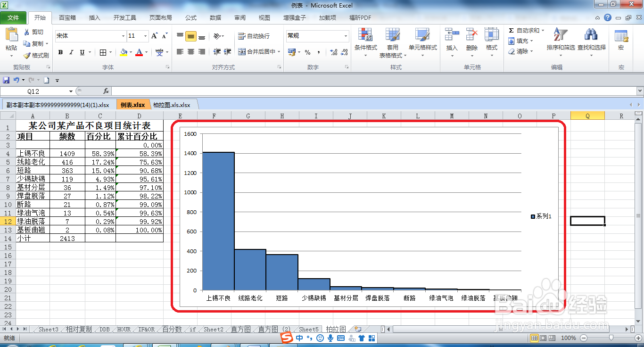Click Save icon in quick access toolbar
Screen dimensions: 644x347
(x=6, y=80)
